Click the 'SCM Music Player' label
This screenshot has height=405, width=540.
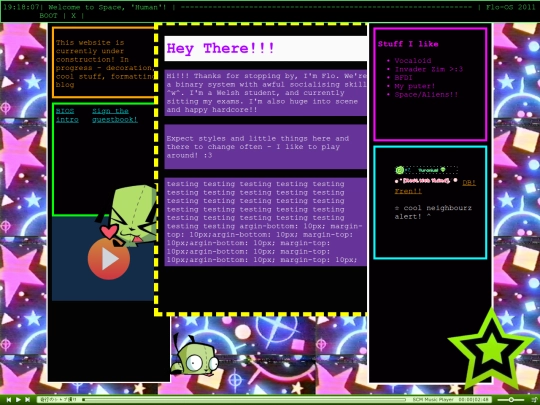click(x=433, y=399)
